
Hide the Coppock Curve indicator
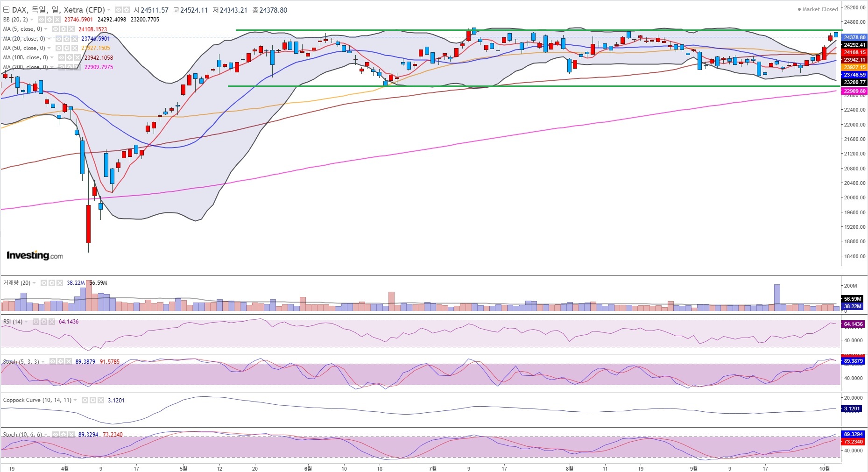pos(85,400)
